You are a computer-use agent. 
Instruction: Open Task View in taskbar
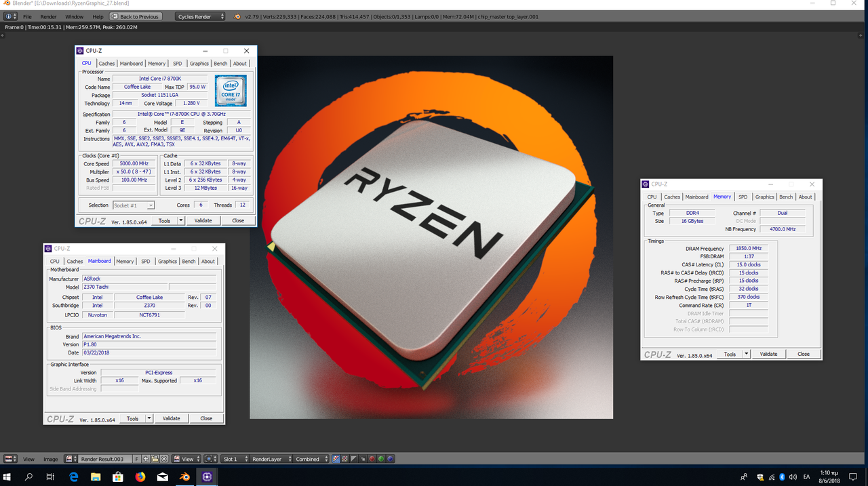[x=50, y=477]
